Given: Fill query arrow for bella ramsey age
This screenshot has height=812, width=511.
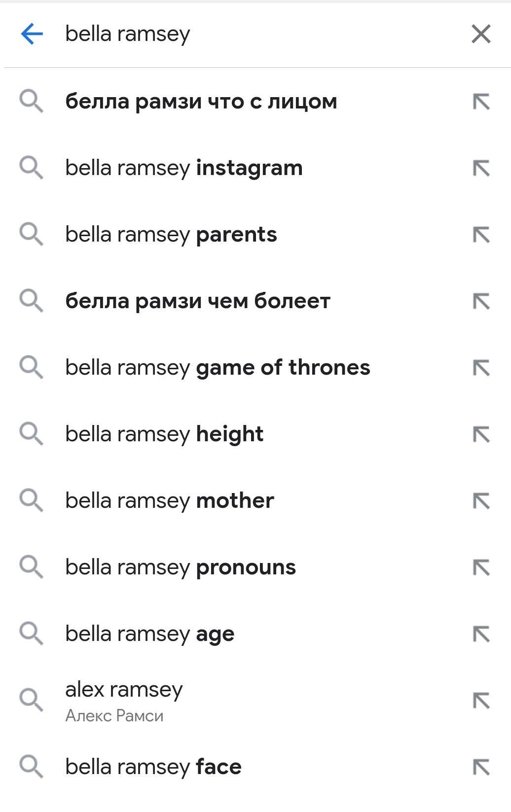Looking at the screenshot, I should (481, 634).
